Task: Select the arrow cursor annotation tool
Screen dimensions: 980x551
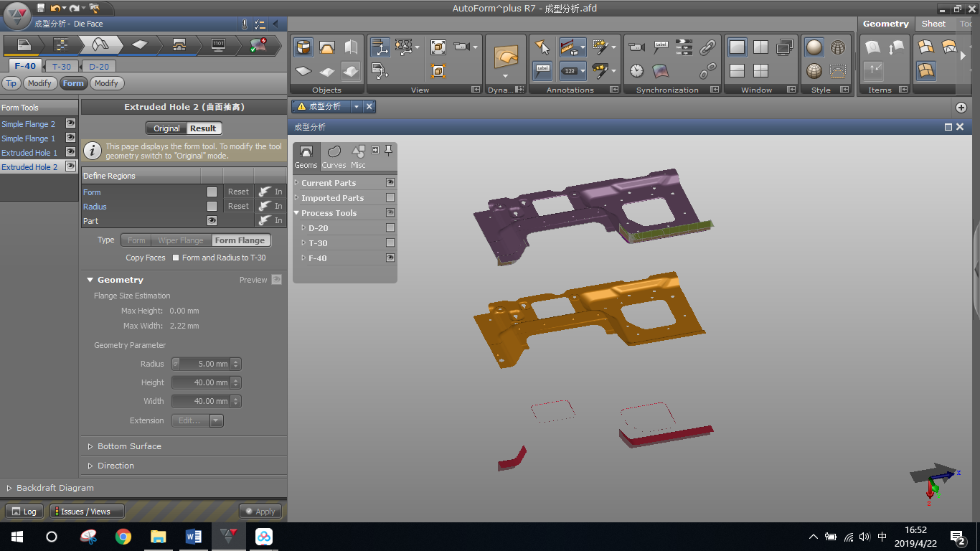Action: 542,48
